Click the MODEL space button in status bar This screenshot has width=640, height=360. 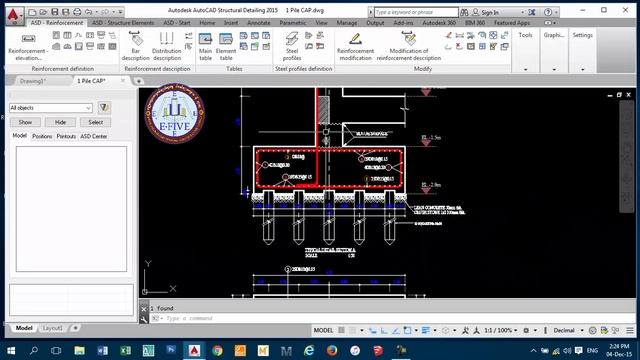click(323, 330)
